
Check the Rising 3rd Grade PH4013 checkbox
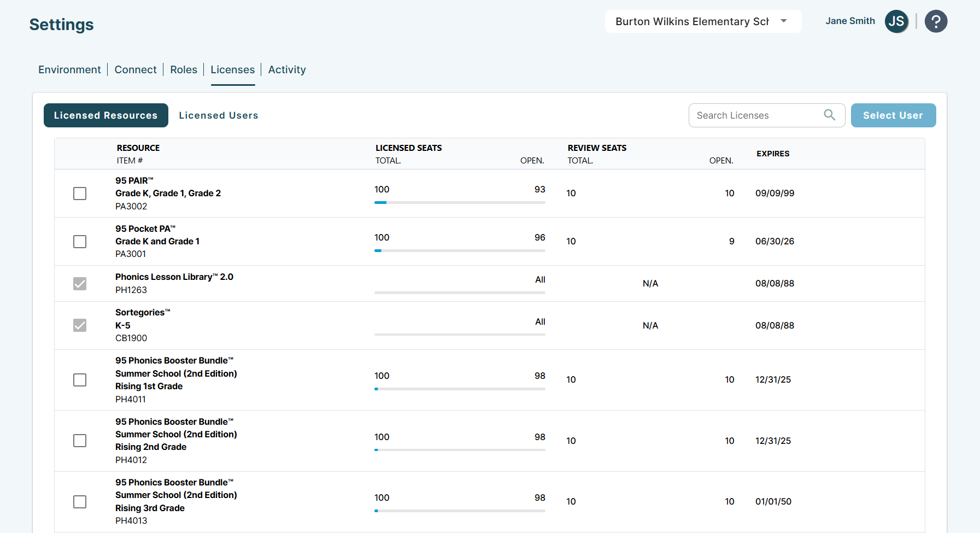click(x=80, y=502)
